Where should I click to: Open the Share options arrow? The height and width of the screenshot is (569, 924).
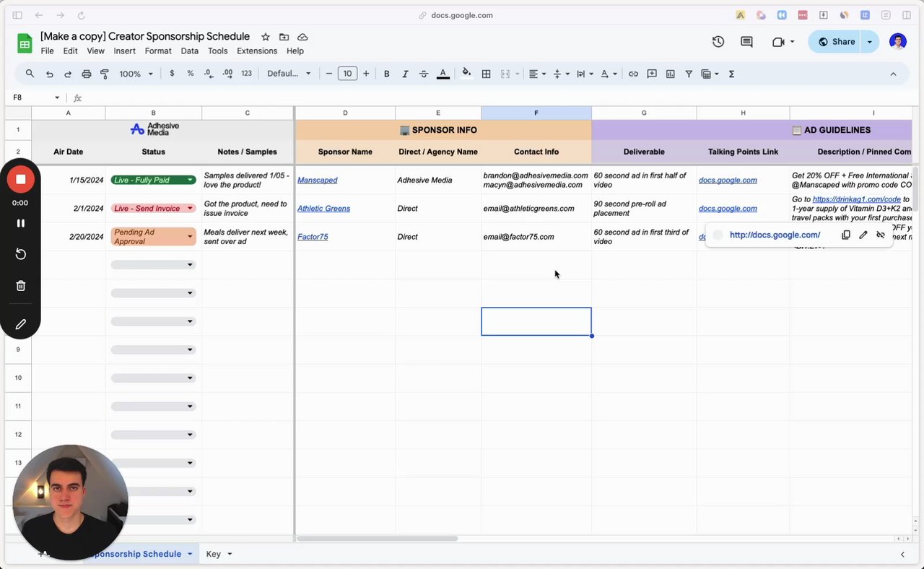[x=869, y=42]
